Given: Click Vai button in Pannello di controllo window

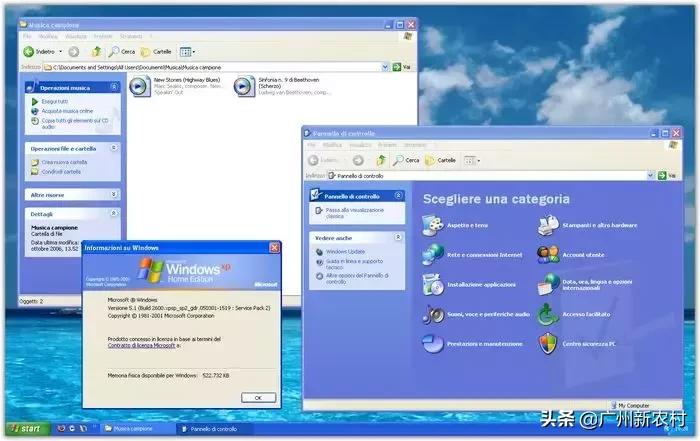Looking at the screenshot, I should [667, 175].
